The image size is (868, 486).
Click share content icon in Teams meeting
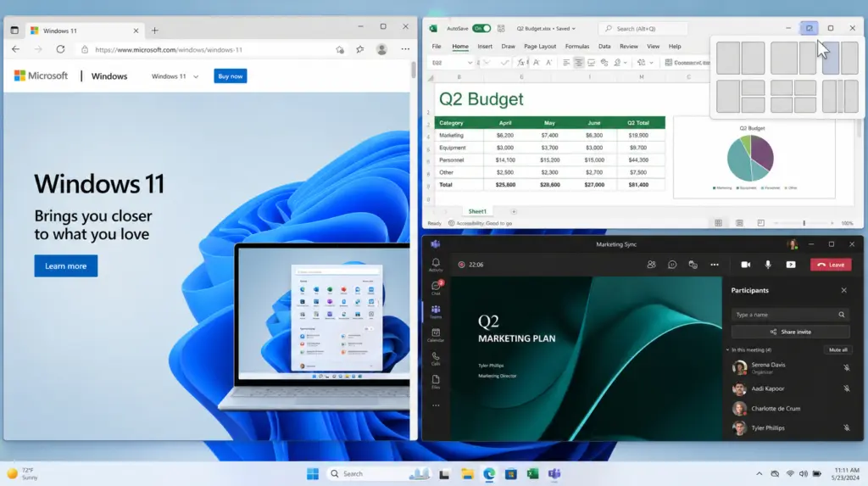click(791, 265)
